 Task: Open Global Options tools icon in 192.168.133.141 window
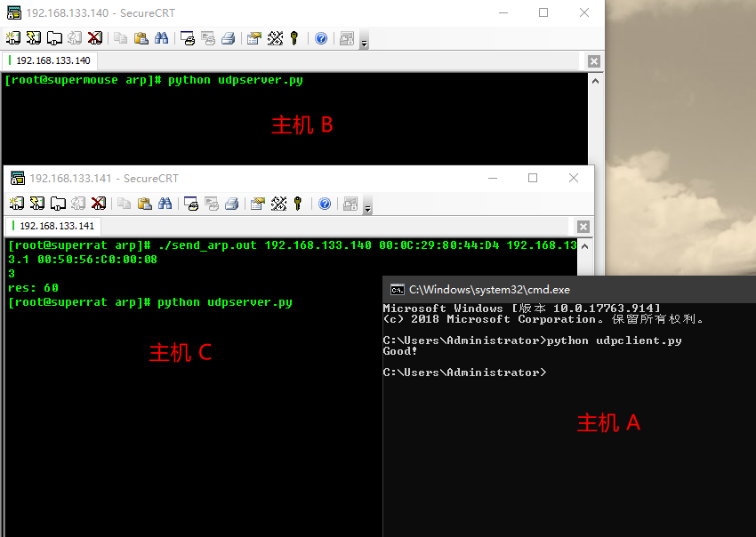278,204
